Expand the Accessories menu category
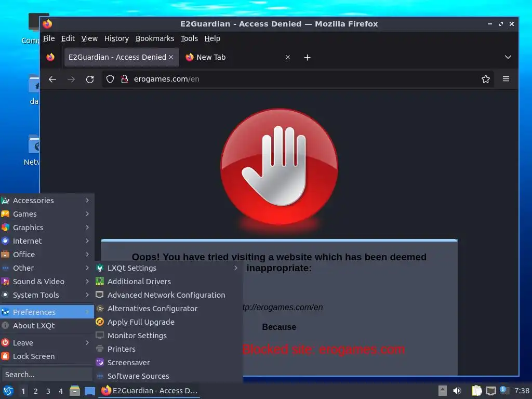 coord(47,201)
